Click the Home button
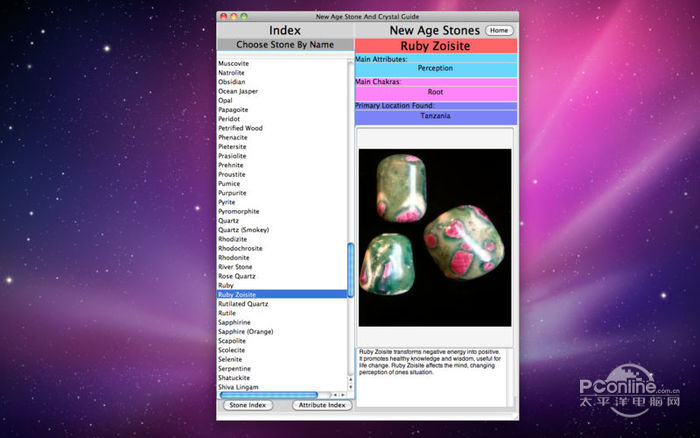700x438 pixels. pos(499,30)
